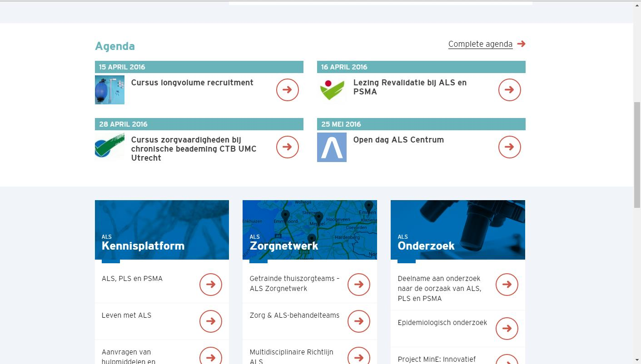This screenshot has height=364, width=641.
Task: Open the ALS Zorgnetwerk map card header
Action: pos(310,230)
